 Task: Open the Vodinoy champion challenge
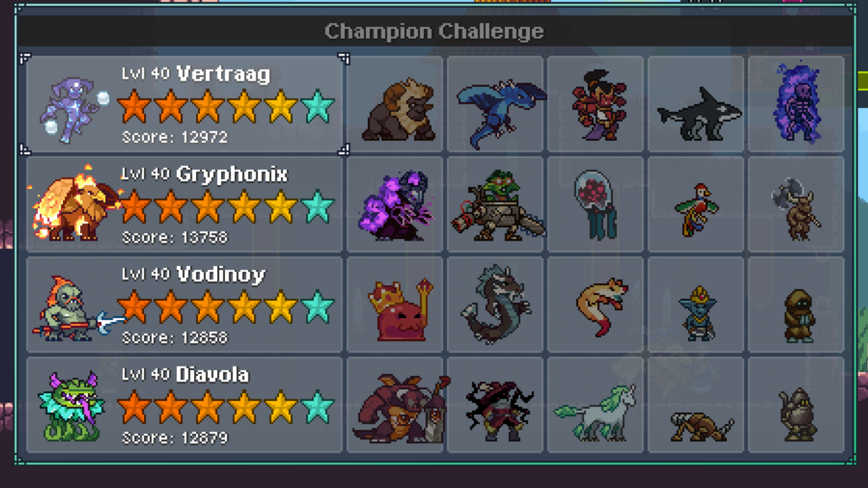click(184, 305)
